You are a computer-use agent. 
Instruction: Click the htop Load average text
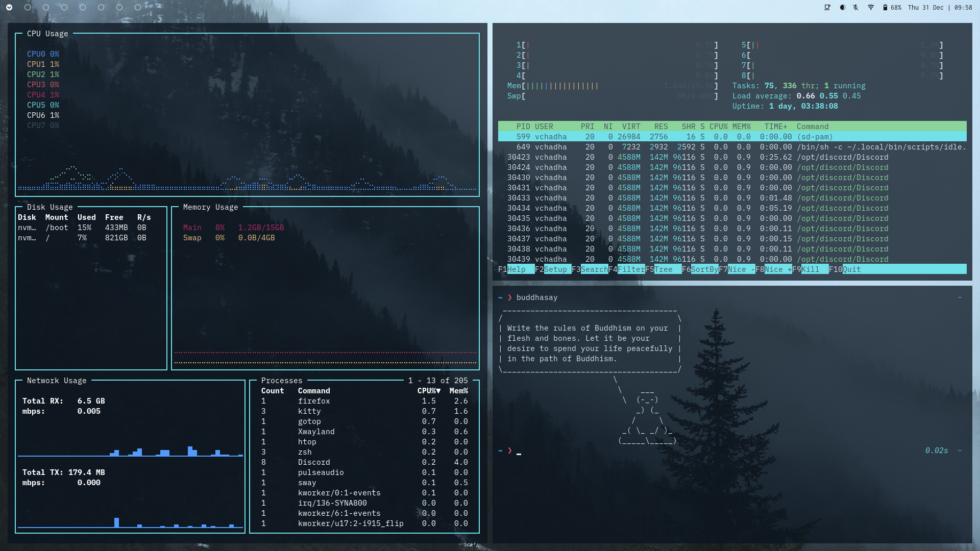click(796, 96)
